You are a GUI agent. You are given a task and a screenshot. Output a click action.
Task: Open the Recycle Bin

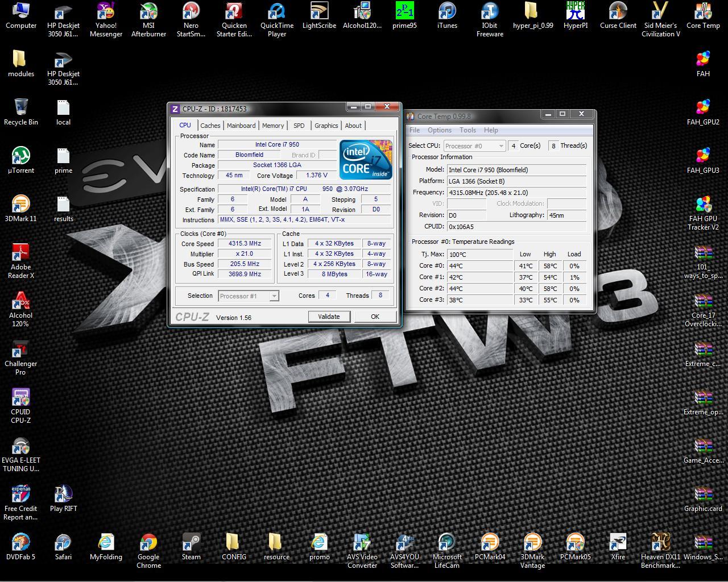pyautogui.click(x=20, y=112)
